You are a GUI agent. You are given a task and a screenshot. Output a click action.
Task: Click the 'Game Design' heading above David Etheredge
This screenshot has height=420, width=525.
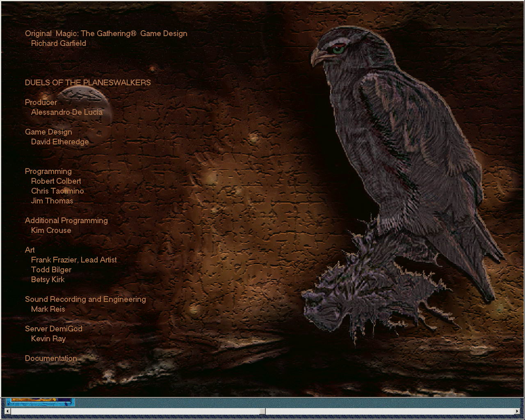point(48,132)
